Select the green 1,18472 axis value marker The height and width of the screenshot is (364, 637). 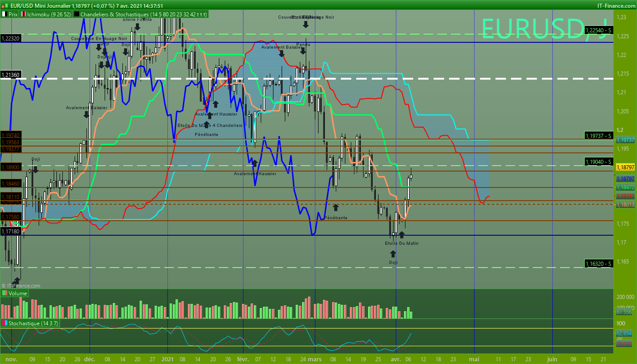[626, 187]
